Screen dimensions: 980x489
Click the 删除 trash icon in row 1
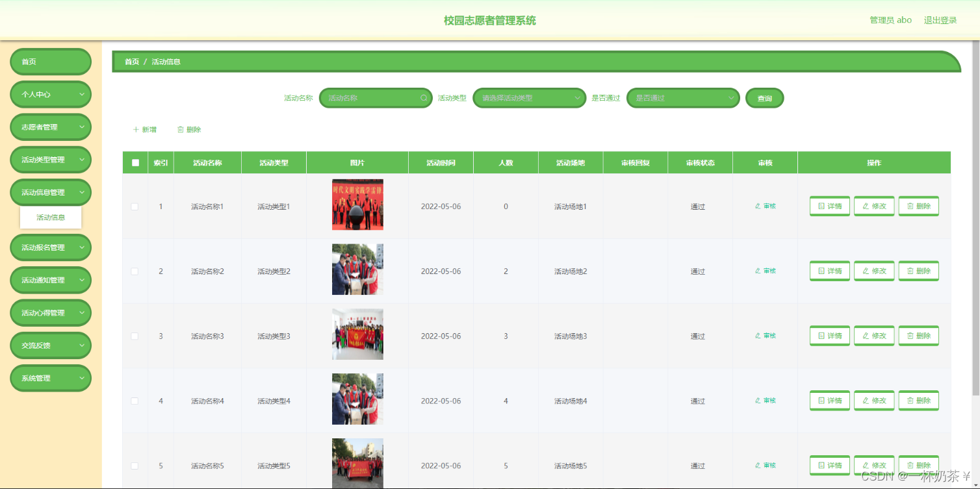coord(910,206)
